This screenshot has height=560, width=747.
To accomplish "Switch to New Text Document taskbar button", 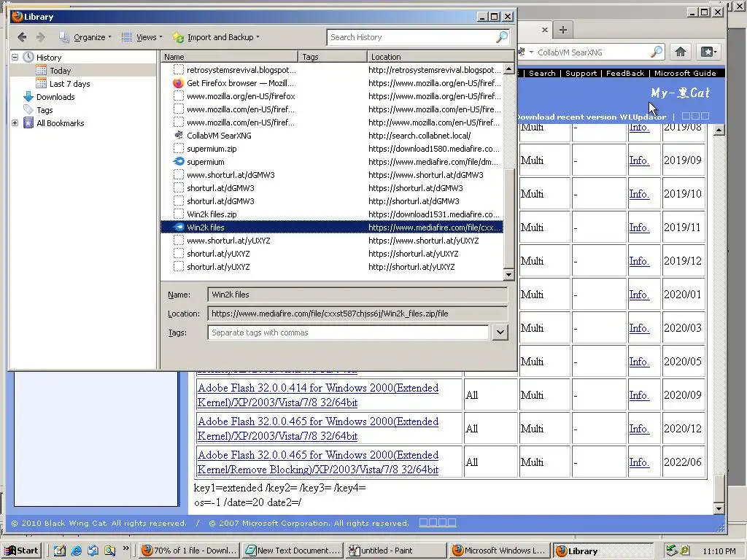I will [293, 551].
